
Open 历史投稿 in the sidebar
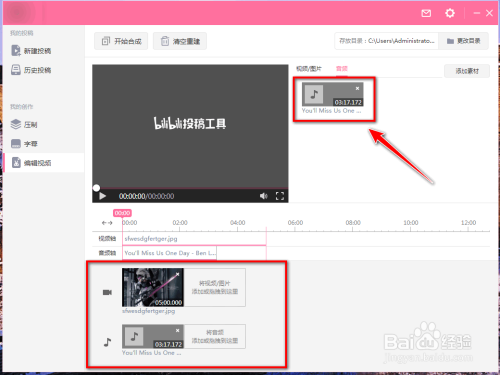tap(31, 70)
